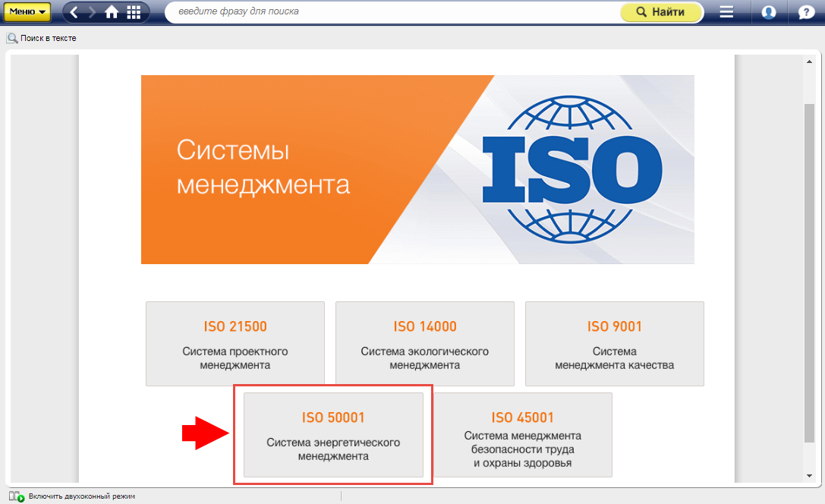The width and height of the screenshot is (825, 504).
Task: Open Поиск в тексте search tool
Action: (x=42, y=38)
